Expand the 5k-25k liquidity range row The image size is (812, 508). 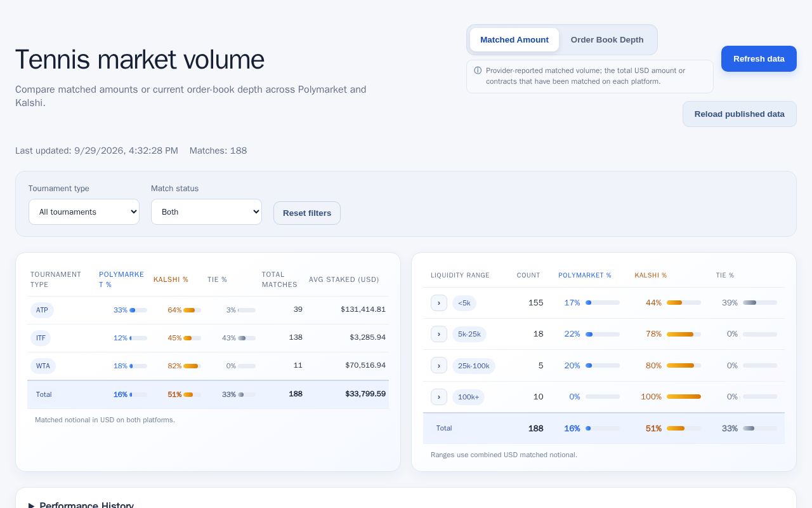point(439,334)
